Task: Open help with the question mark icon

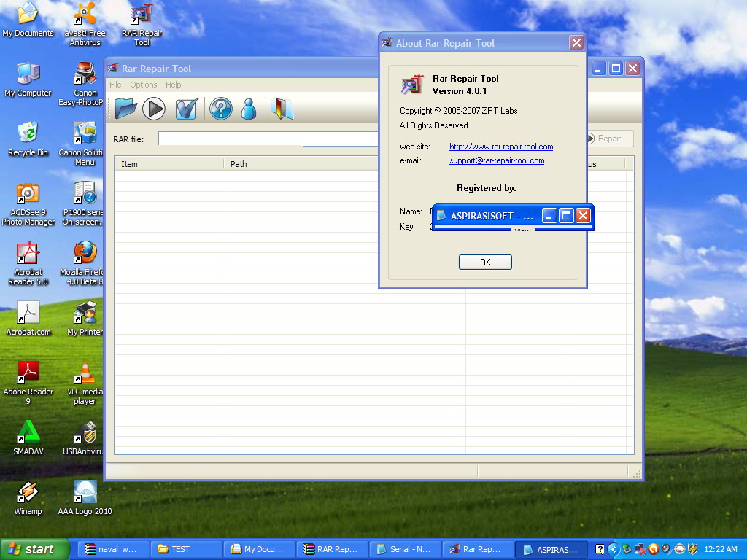Action: click(x=220, y=109)
